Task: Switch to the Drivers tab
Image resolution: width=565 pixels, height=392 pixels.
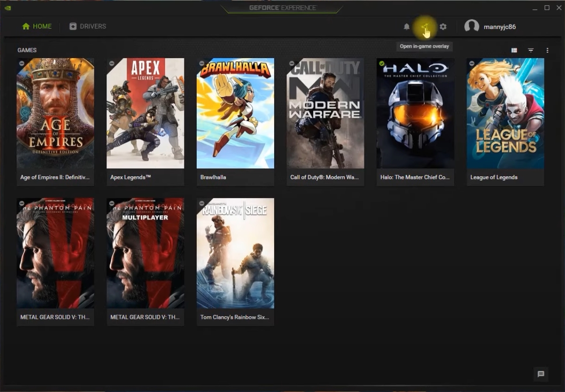Action: coord(88,26)
